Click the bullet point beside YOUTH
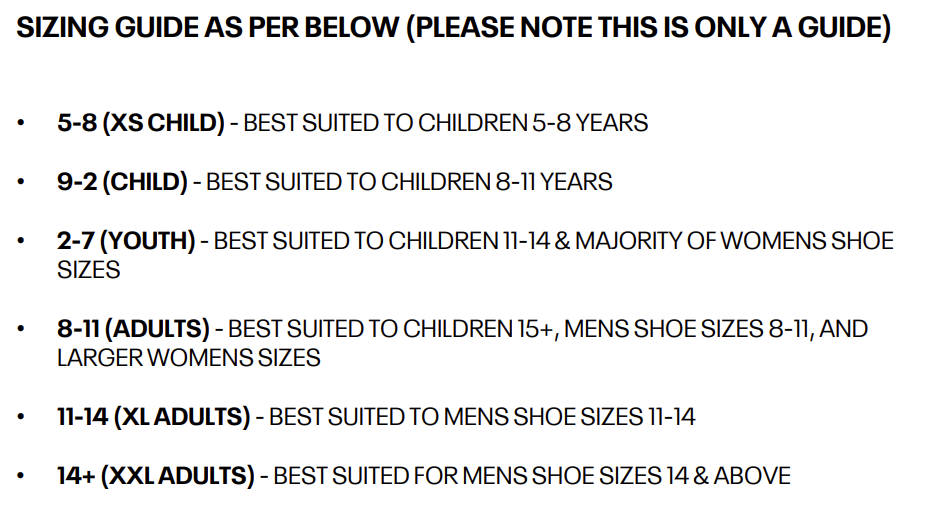949x505 pixels. point(22,242)
